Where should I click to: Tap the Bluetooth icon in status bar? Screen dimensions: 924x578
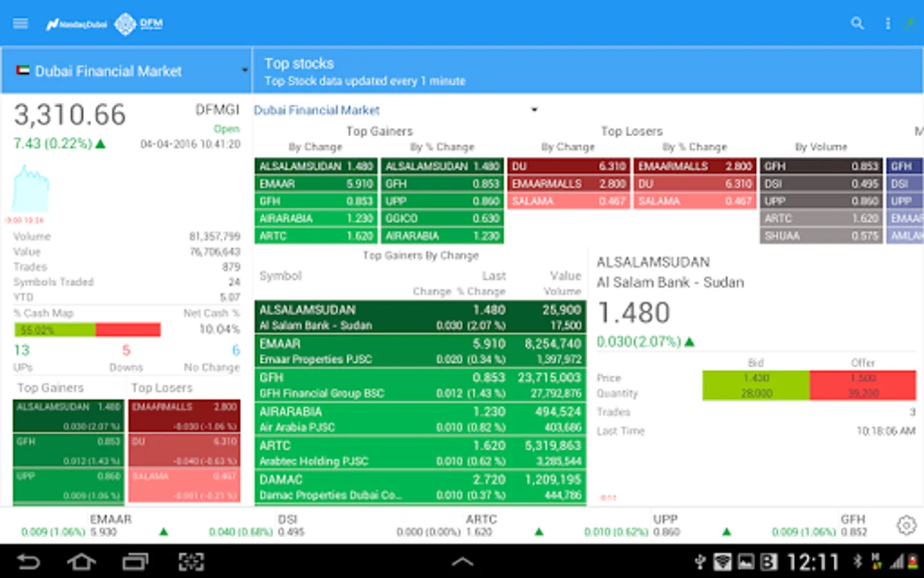858,561
